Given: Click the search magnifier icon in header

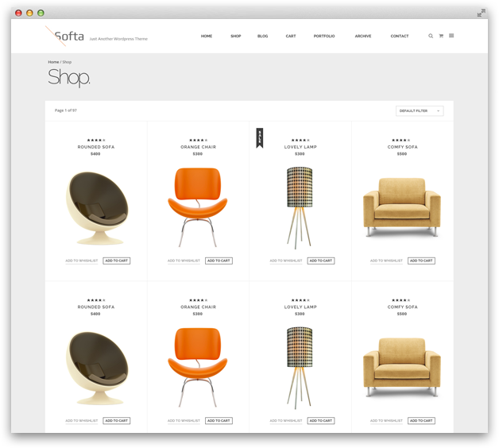Looking at the screenshot, I should (431, 36).
